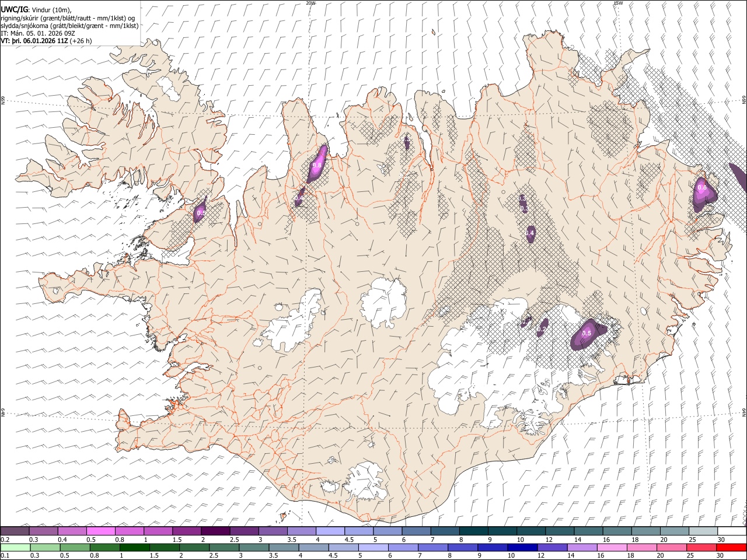Click the 0.5 snowfall blob in the Westfjords
Image resolution: width=747 pixels, height=560 pixels.
(201, 211)
